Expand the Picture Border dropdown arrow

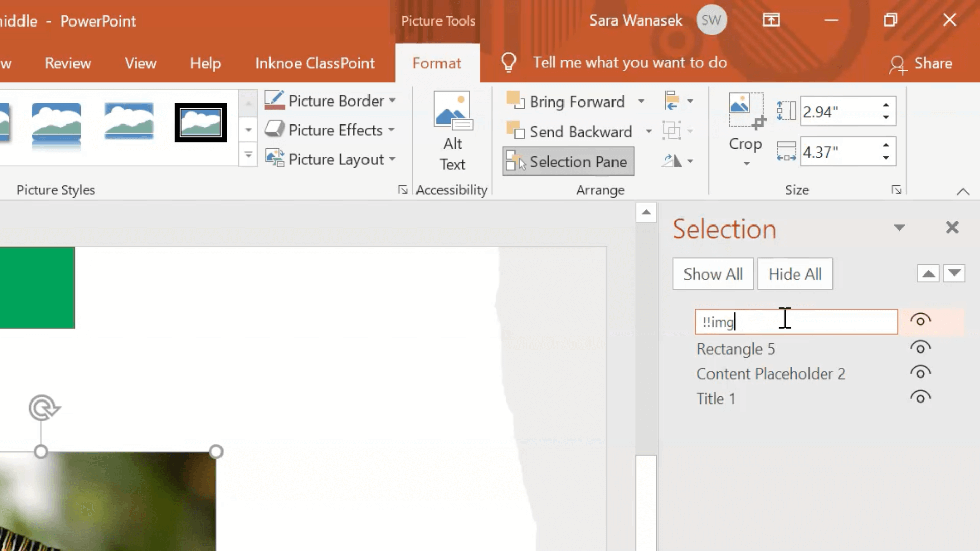tap(391, 102)
